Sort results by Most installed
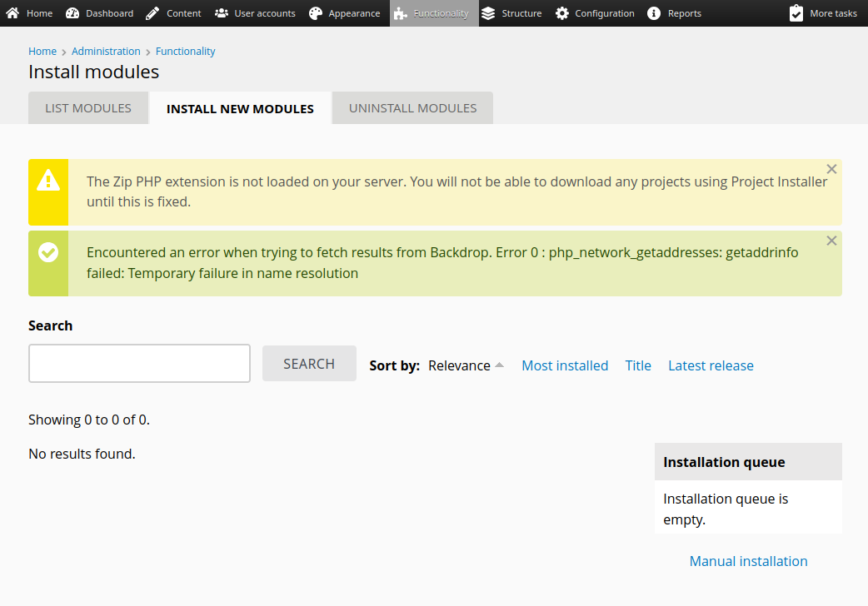Screen dimensions: 868x606 point(565,365)
